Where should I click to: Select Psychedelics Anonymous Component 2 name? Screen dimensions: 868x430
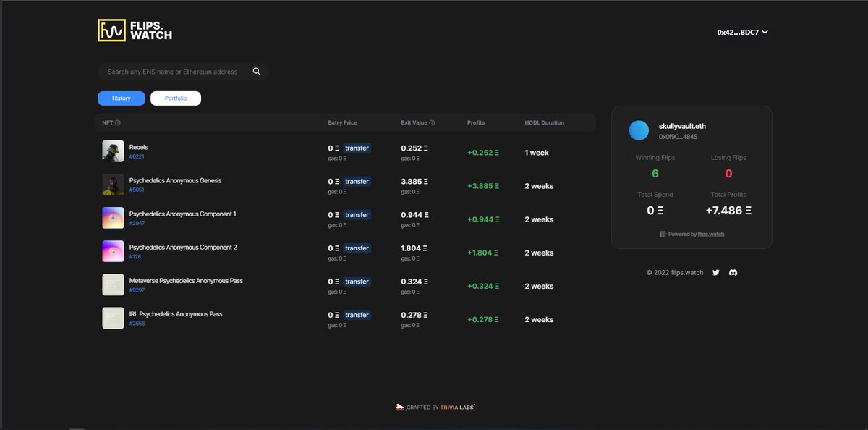183,248
